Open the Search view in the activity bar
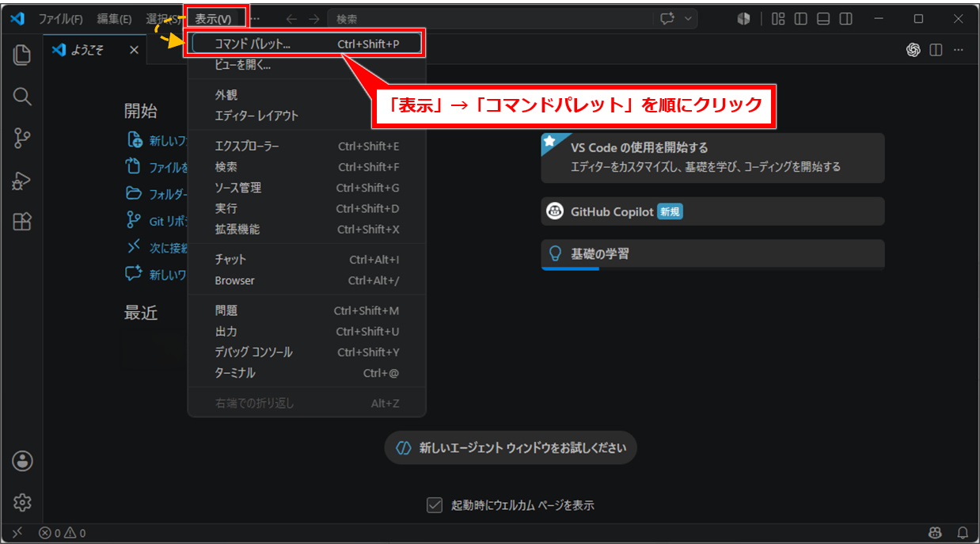Screen dimensions: 980x544 [22, 97]
